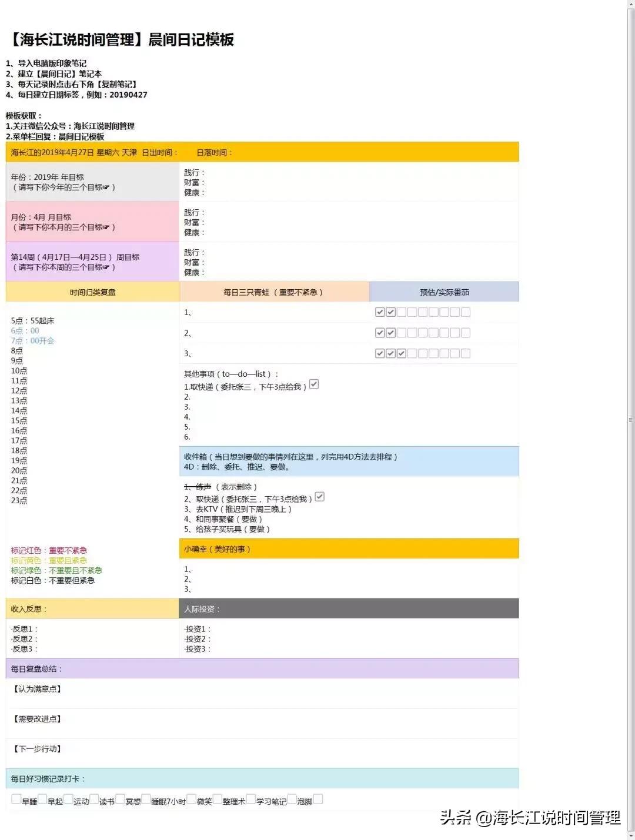The width and height of the screenshot is (635, 840).
Task: Click the 头条@海长江说时间管理 watermark
Action: pyautogui.click(x=531, y=818)
